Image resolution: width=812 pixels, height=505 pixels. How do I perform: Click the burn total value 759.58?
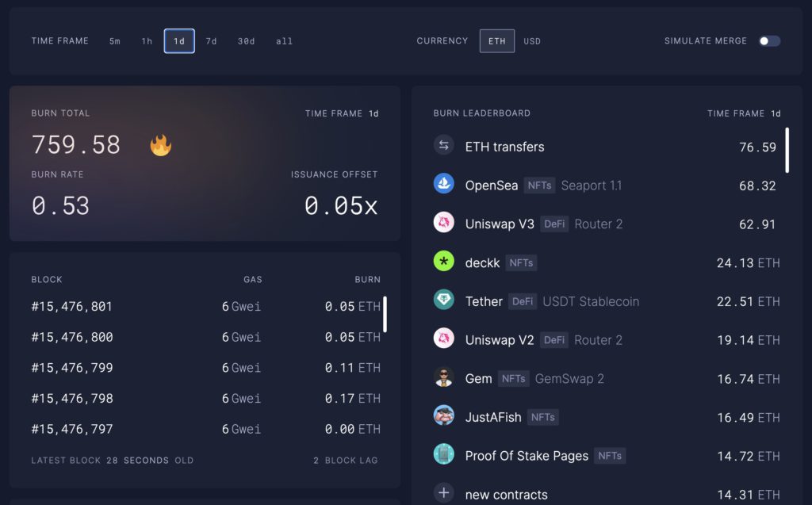76,144
